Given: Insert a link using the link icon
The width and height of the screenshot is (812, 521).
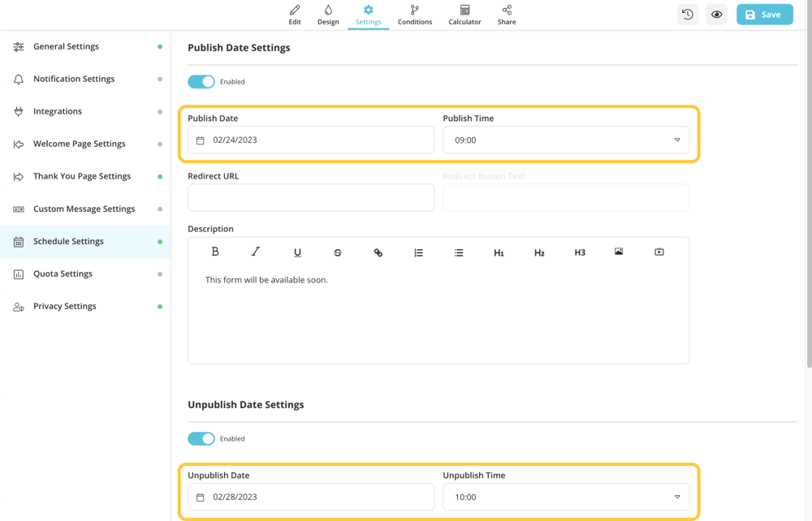Looking at the screenshot, I should tap(378, 252).
